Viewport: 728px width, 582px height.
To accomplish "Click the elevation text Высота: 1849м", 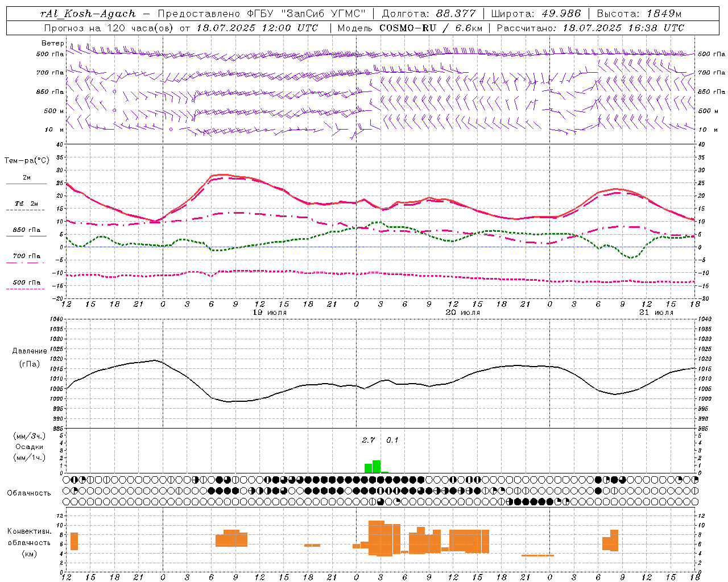I will (639, 14).
